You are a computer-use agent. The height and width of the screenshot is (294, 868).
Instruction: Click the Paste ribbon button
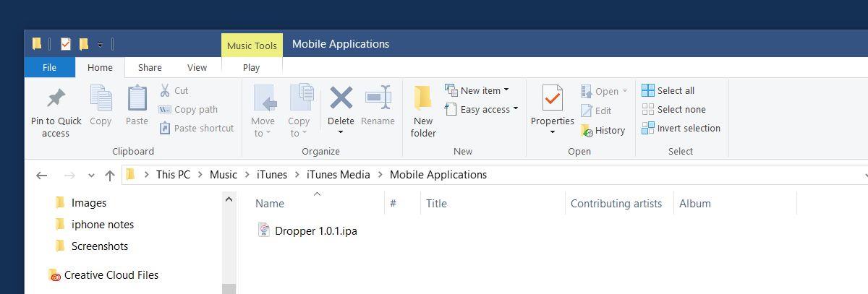point(137,106)
